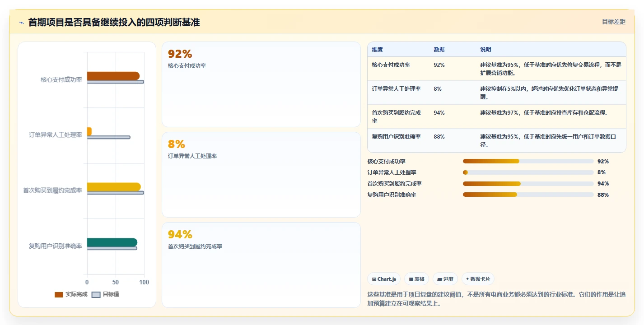This screenshot has width=644, height=325.
Task: Click the 复购用户识别准确率 progress bar
Action: coord(528,195)
